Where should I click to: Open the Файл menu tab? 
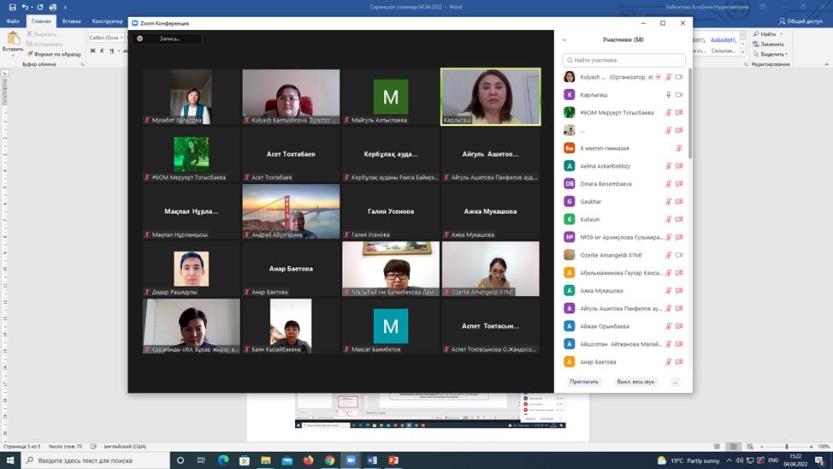13,21
